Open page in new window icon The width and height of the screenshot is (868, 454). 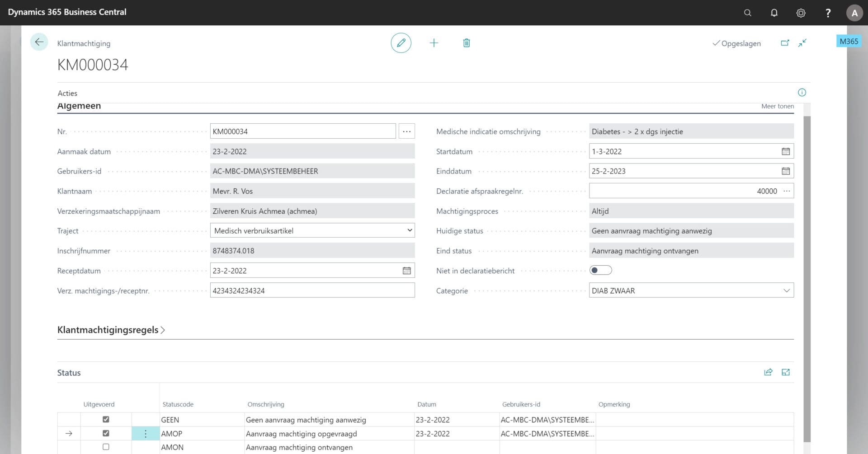(x=785, y=43)
